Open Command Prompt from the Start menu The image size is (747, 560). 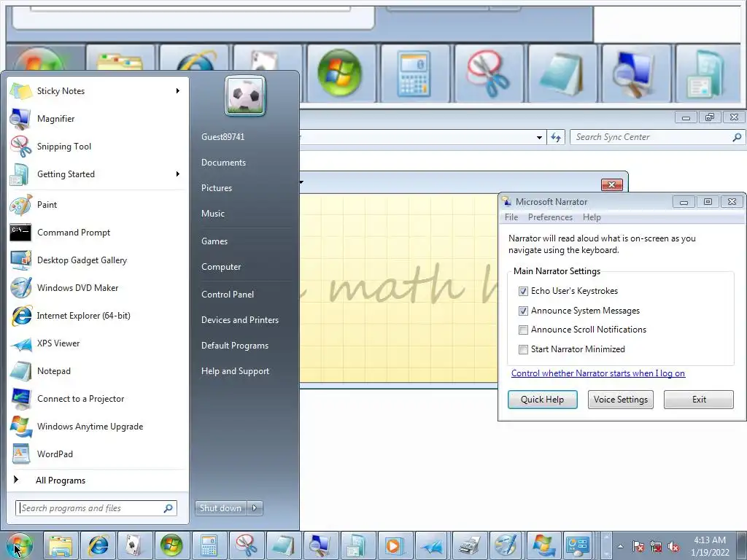pyautogui.click(x=97, y=233)
